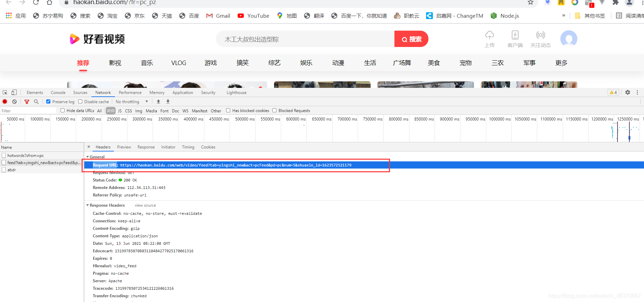Collapse the Response Headers section

88,205
